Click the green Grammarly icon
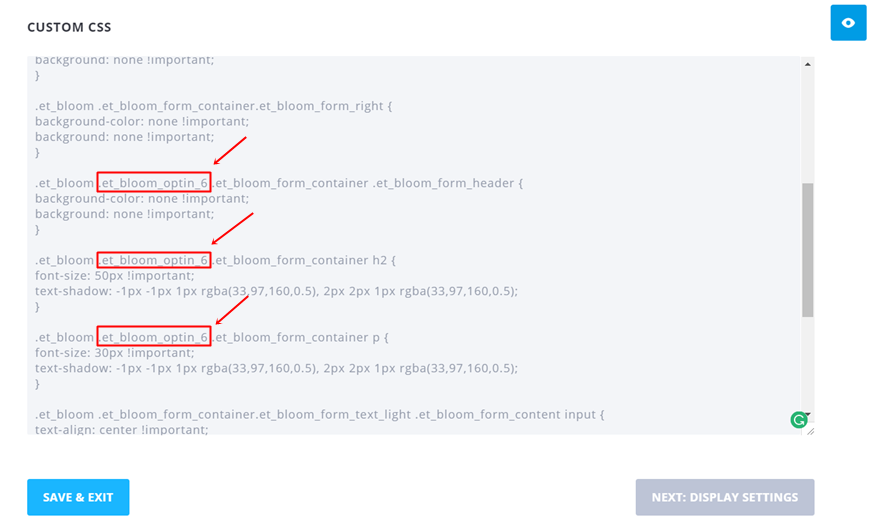This screenshot has height=527, width=880. 798,420
